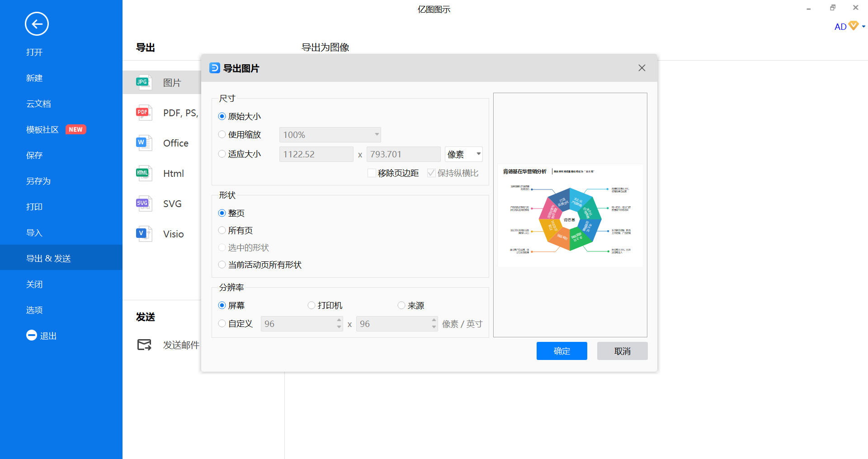Increase horizontal resolution stepper value
The height and width of the screenshot is (459, 868).
coord(339,320)
